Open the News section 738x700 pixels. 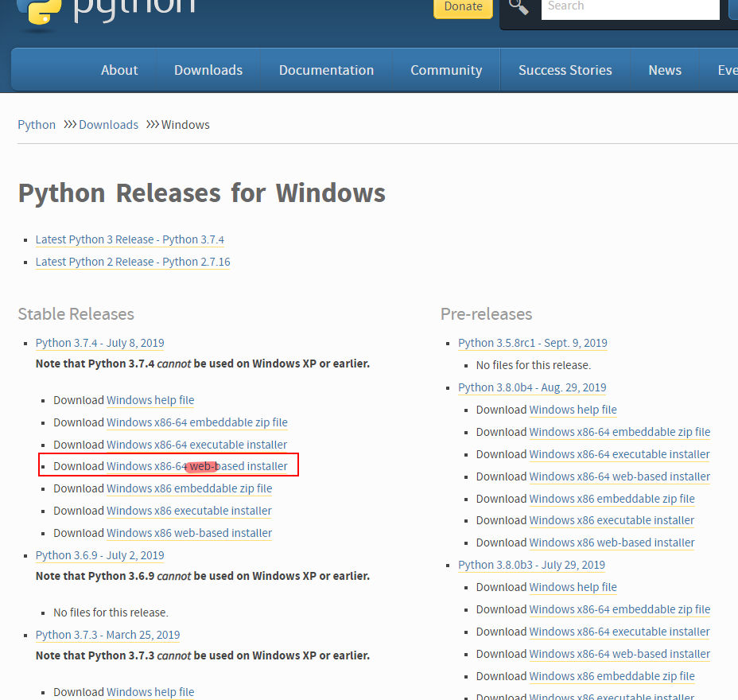click(664, 70)
